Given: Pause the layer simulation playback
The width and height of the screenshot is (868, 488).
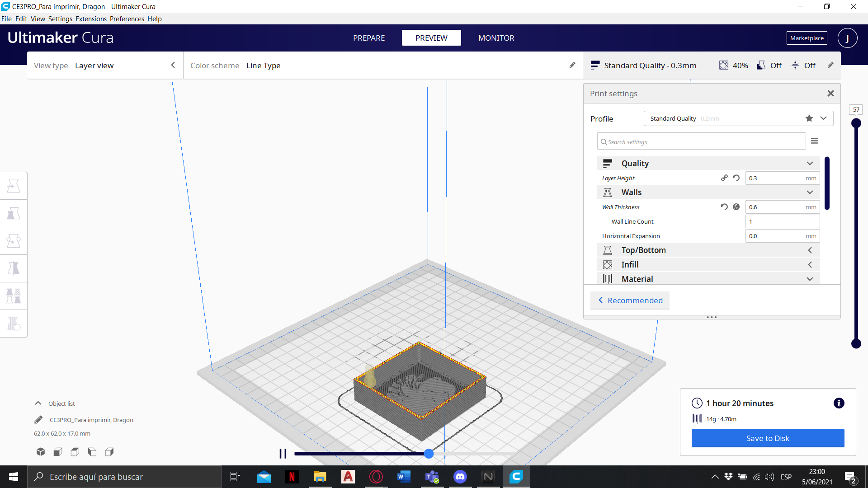Looking at the screenshot, I should (x=283, y=454).
